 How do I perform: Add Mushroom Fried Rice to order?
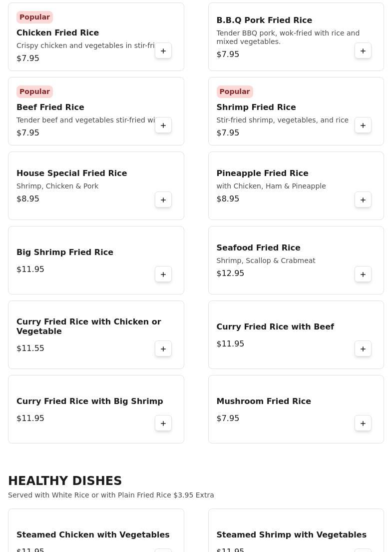tap(363, 423)
